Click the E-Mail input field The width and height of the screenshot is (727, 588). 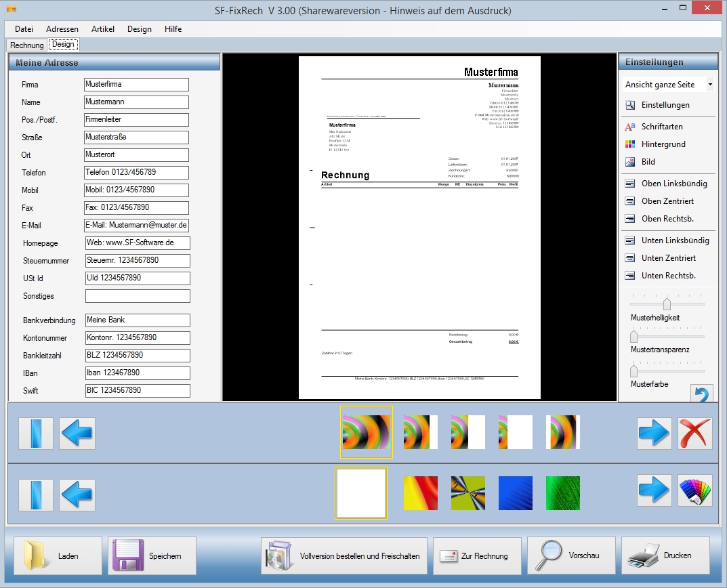[x=136, y=226]
